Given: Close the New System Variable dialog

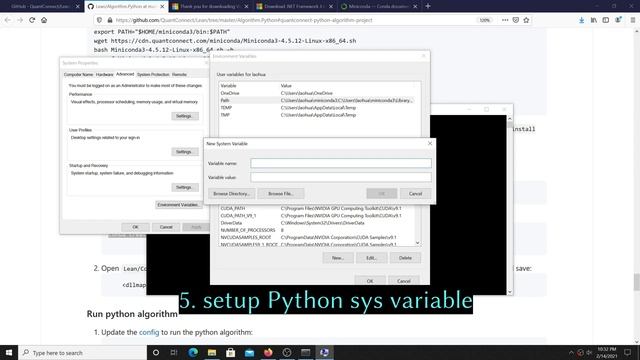Looking at the screenshot, I should [430, 143].
